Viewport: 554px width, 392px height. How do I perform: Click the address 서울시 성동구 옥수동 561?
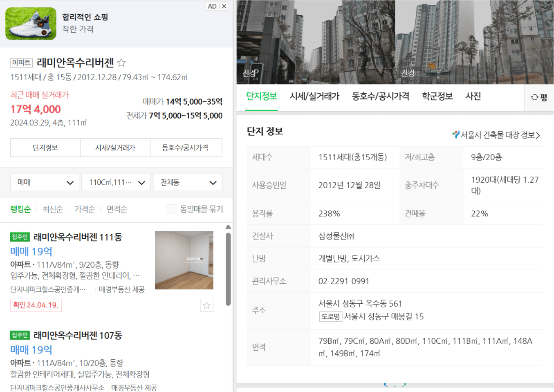click(360, 304)
